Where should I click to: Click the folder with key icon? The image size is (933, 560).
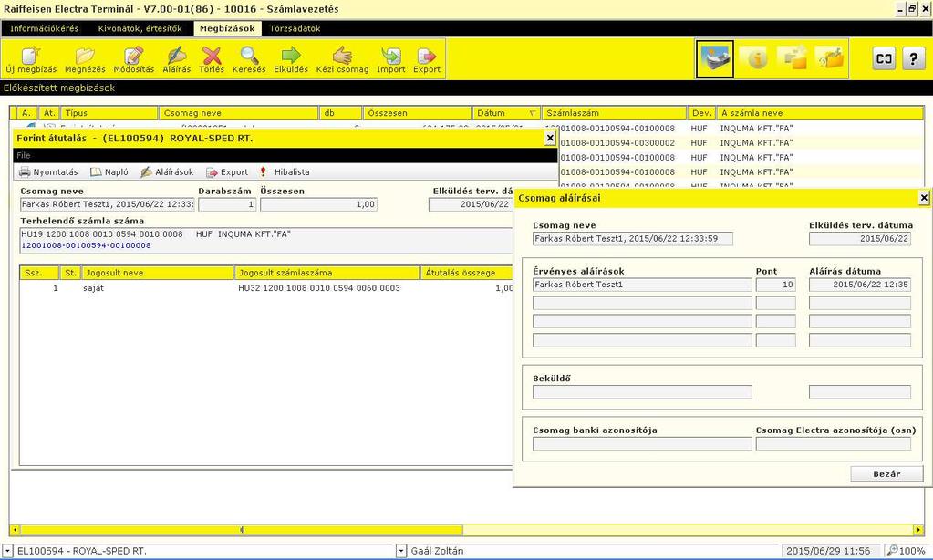click(831, 58)
